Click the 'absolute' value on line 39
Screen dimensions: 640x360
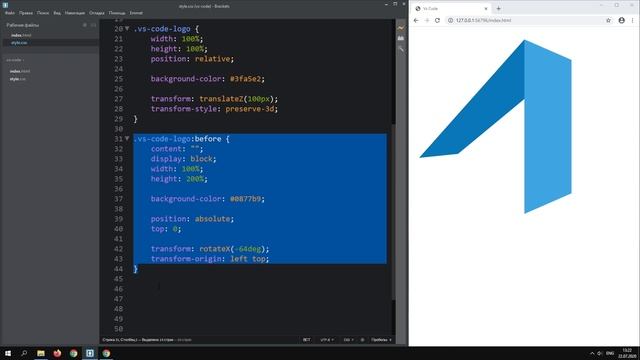(212, 219)
